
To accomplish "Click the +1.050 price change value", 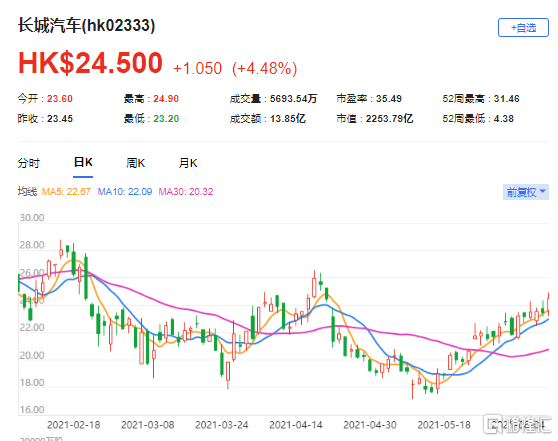I will [197, 68].
